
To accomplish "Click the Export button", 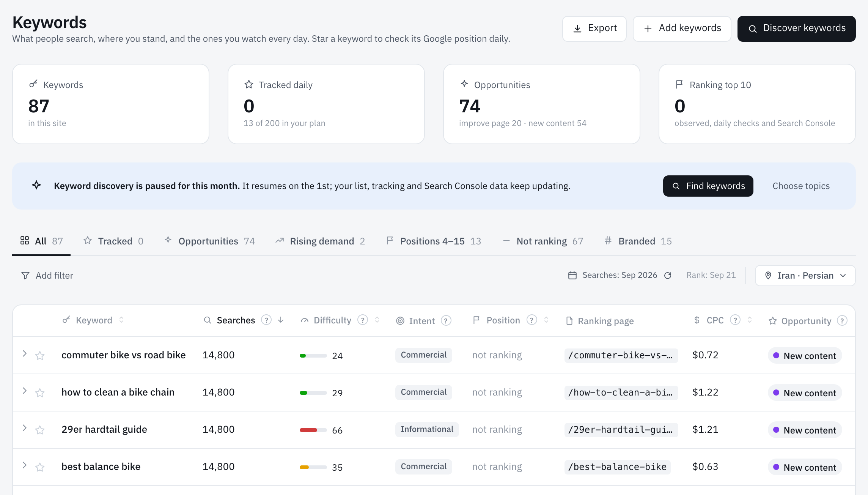I will 594,28.
